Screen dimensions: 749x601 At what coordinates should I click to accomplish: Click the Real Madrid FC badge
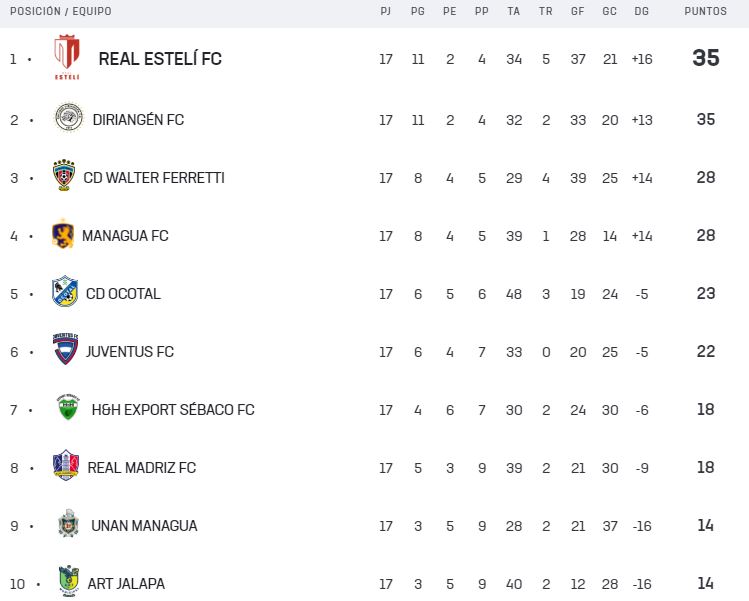[66, 466]
